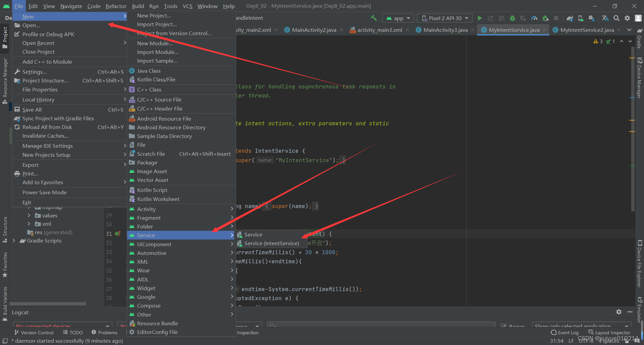Image resolution: width=644 pixels, height=345 pixels.
Task: Click the horizontal scrollbar in the Project panel
Action: pos(48,303)
